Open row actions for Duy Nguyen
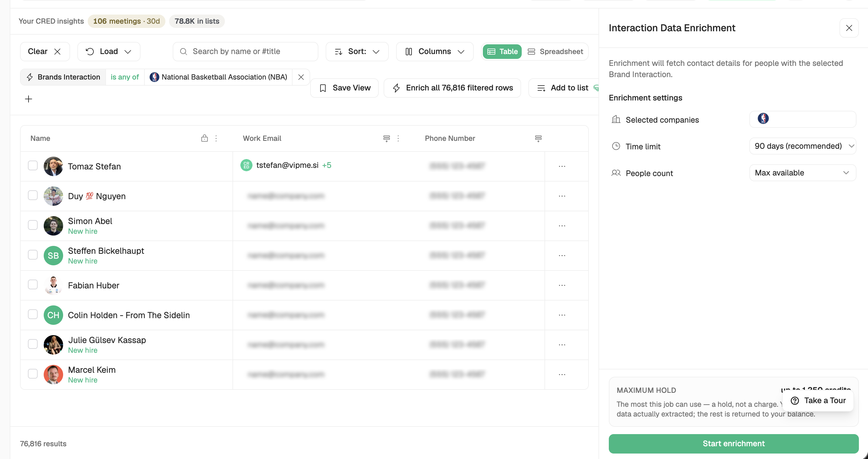This screenshot has width=868, height=459. [562, 196]
